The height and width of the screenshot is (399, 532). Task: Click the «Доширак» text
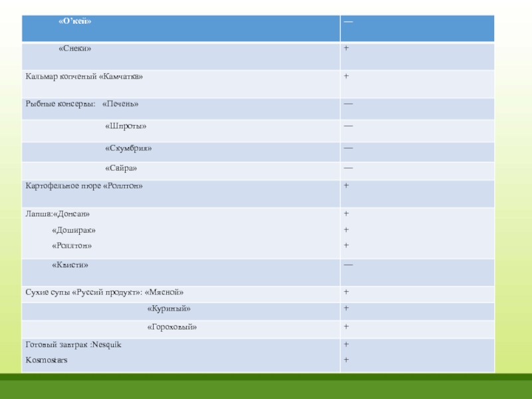click(x=74, y=230)
